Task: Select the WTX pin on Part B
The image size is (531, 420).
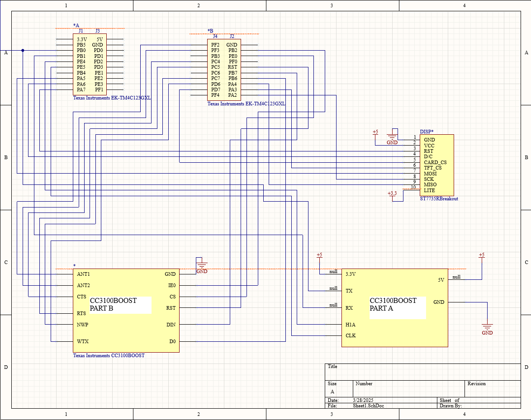Action: pos(83,341)
